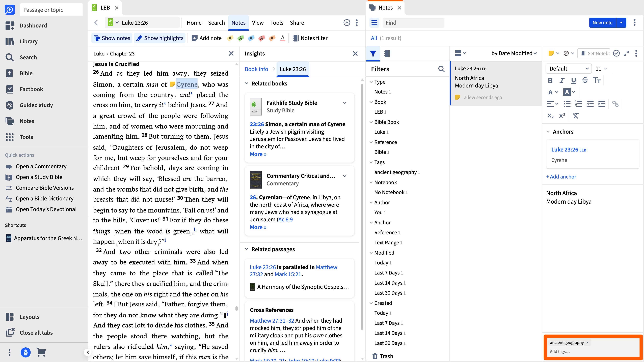This screenshot has width=644, height=362.
Task: Select the LEB panel tab
Action: pos(105,8)
